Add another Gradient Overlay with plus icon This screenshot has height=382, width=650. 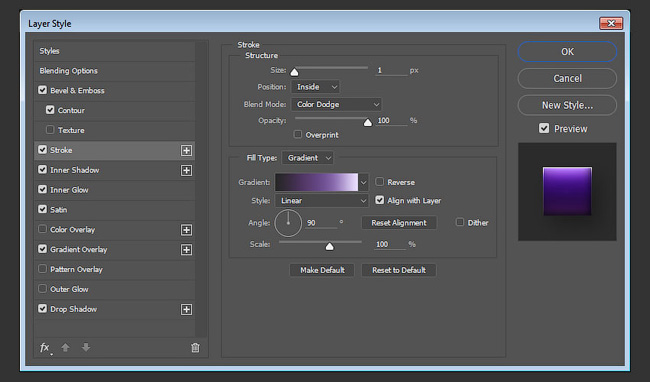(x=186, y=250)
